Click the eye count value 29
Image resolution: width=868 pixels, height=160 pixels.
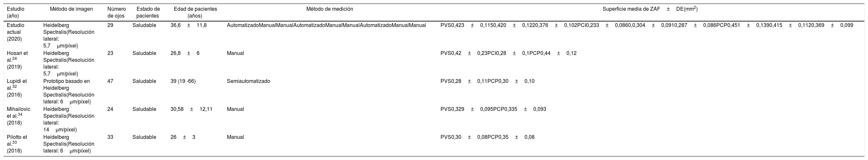pos(110,25)
